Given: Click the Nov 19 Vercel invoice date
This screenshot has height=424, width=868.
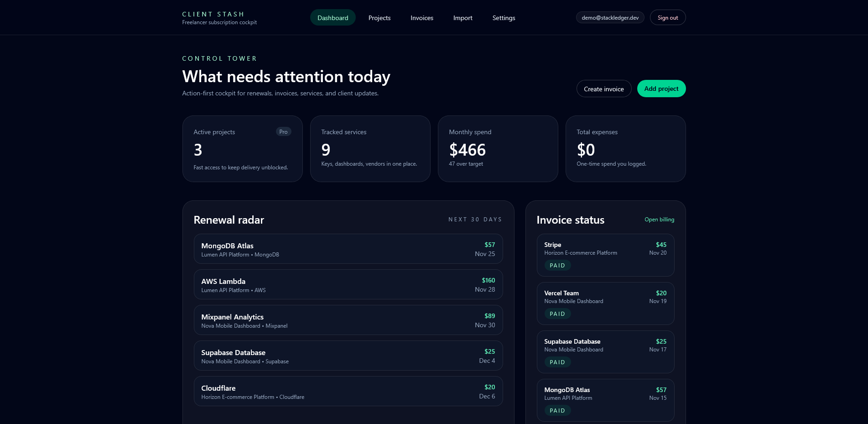Looking at the screenshot, I should coord(658,301).
